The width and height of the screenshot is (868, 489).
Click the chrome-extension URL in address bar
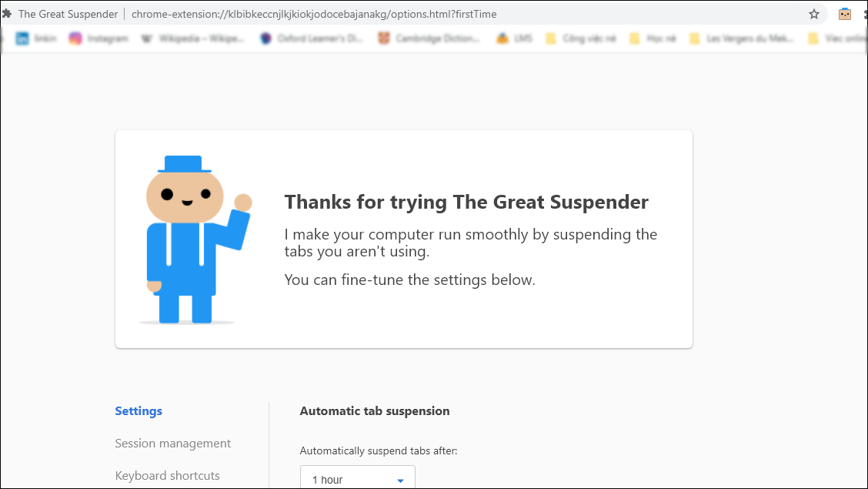pyautogui.click(x=314, y=14)
